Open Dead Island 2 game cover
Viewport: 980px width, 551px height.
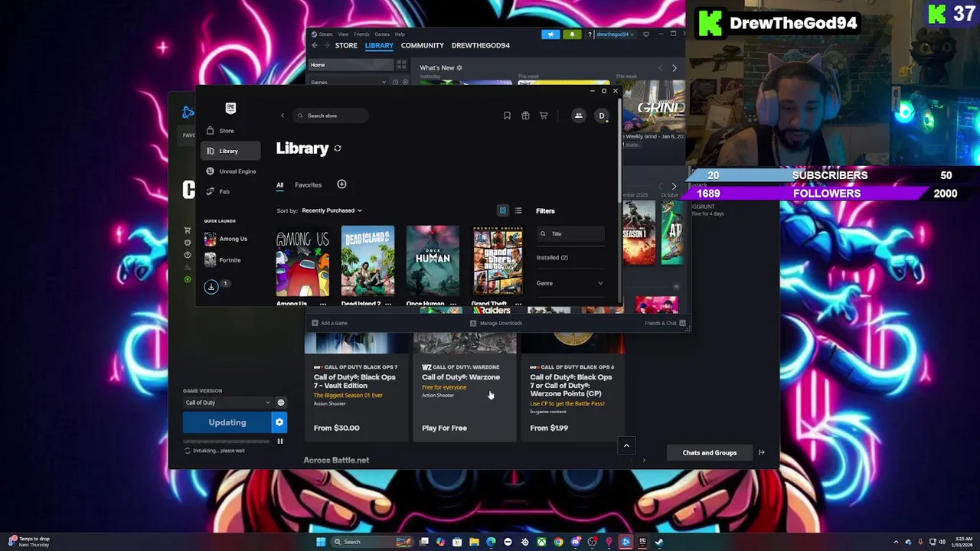367,261
